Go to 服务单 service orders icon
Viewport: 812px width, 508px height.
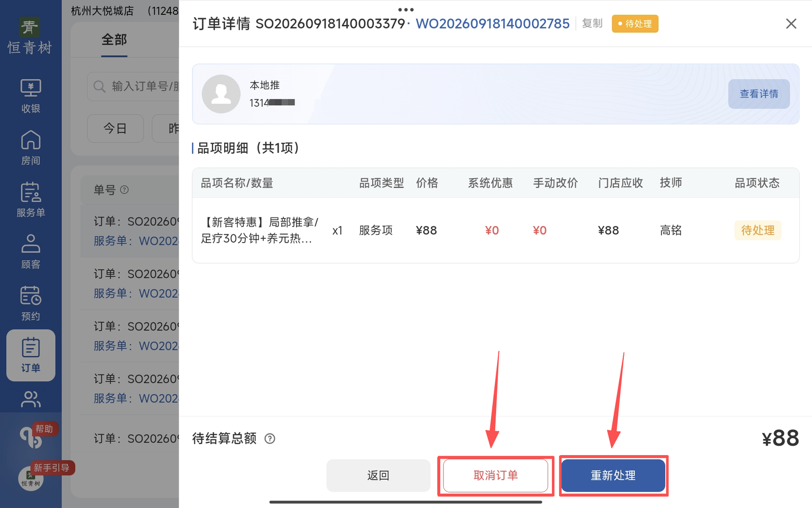click(31, 199)
